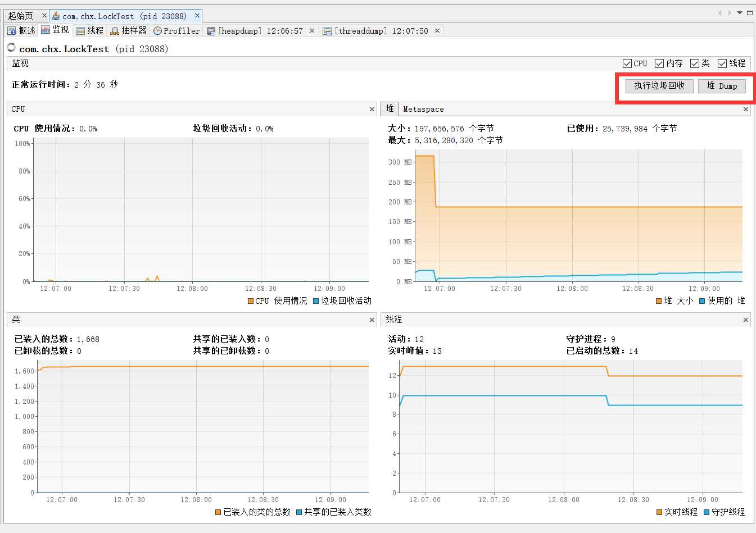
Task: Close the CPU chart panel
Action: (x=372, y=110)
